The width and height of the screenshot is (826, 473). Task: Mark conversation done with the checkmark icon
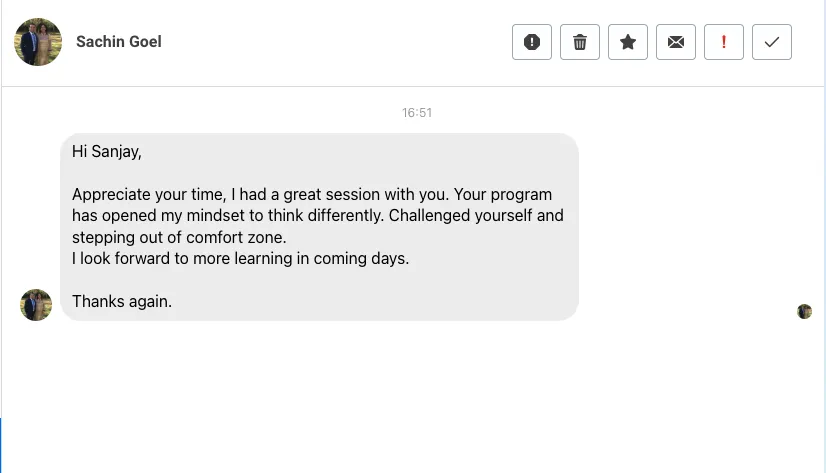771,42
